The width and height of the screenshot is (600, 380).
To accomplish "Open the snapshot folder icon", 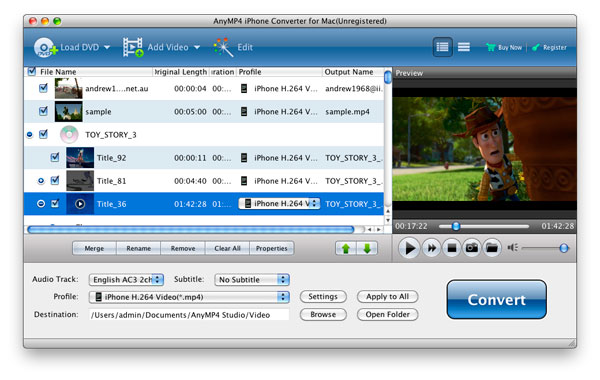I will 492,248.
